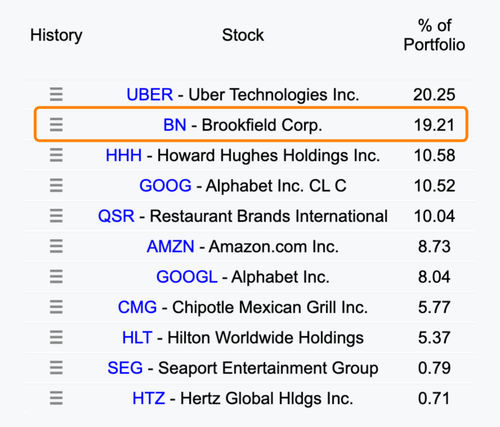Open history icon for Uber Technologies row
The width and height of the screenshot is (500, 427).
point(56,94)
